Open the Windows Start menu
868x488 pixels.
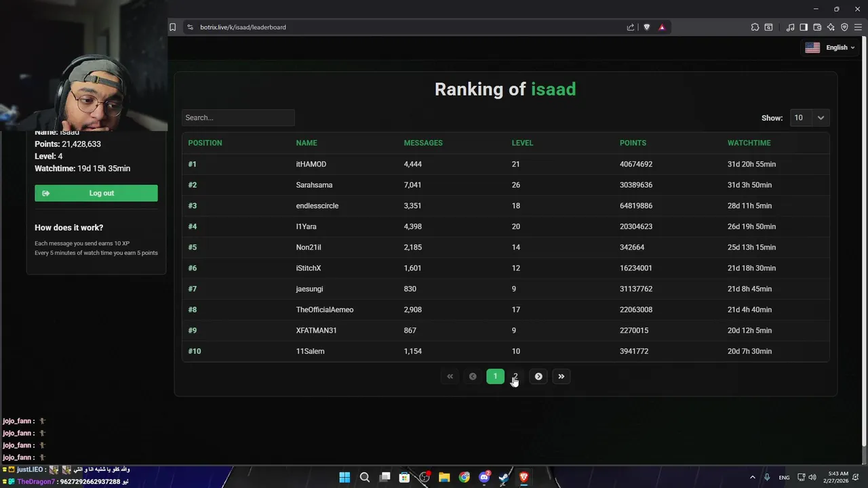344,477
